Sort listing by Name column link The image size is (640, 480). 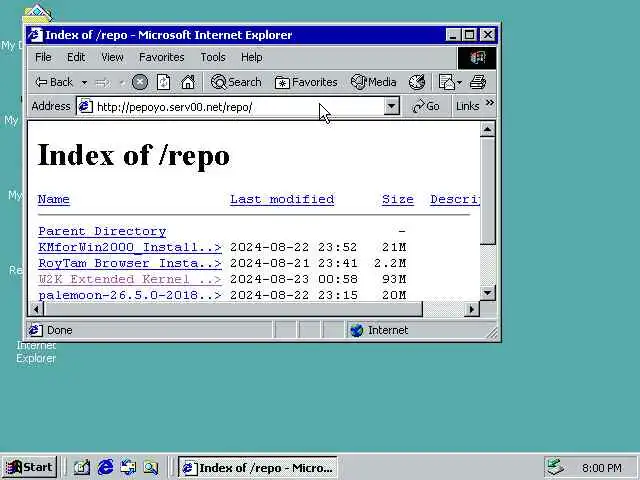[53, 199]
